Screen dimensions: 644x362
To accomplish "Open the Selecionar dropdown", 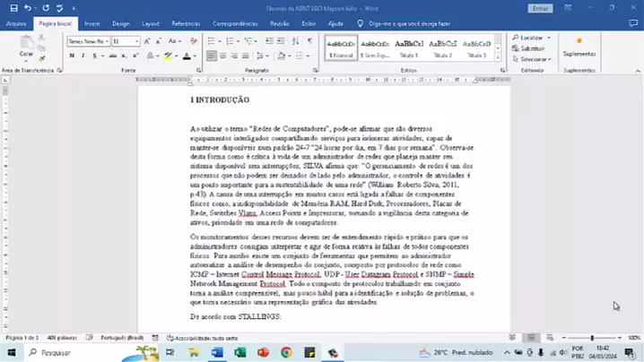I will 532,59.
